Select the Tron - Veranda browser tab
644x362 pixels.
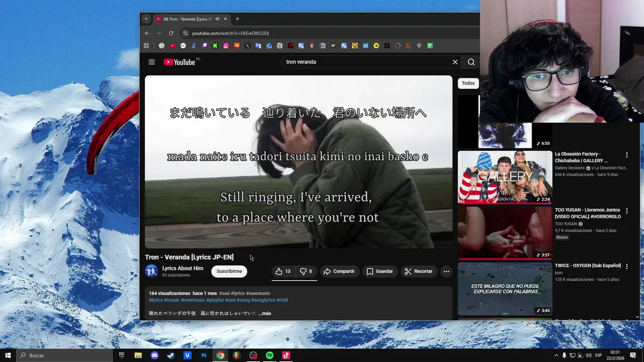(x=191, y=19)
